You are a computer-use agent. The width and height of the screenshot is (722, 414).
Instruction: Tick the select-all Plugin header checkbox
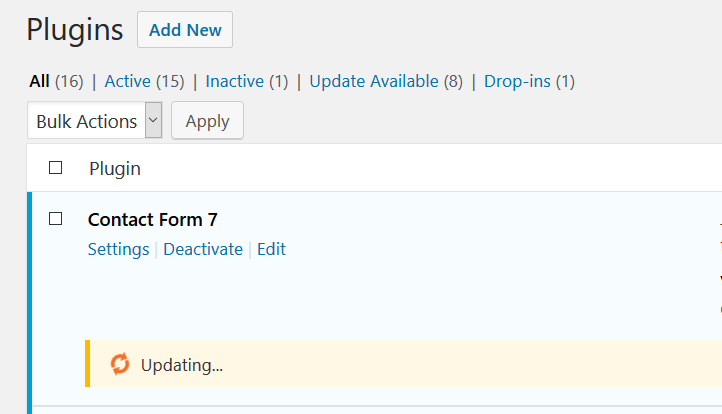coord(56,168)
